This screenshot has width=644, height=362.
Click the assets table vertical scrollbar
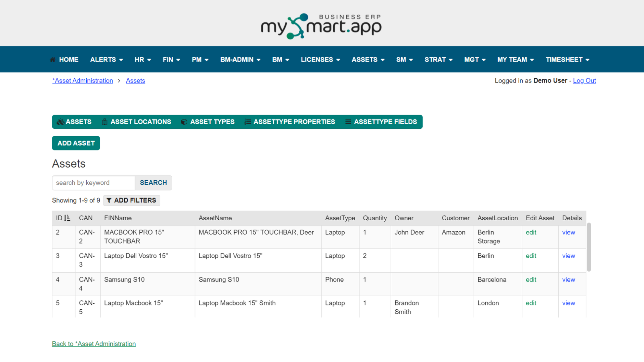point(589,247)
